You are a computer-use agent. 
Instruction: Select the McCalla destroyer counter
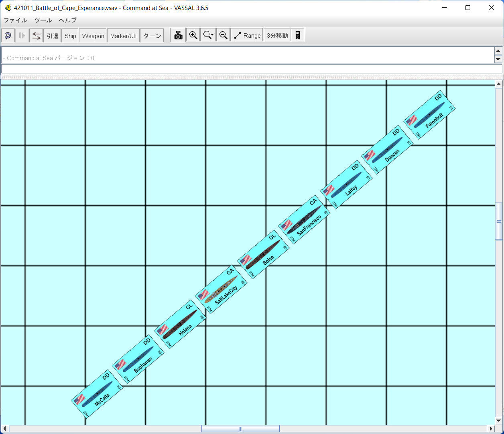[x=97, y=394]
